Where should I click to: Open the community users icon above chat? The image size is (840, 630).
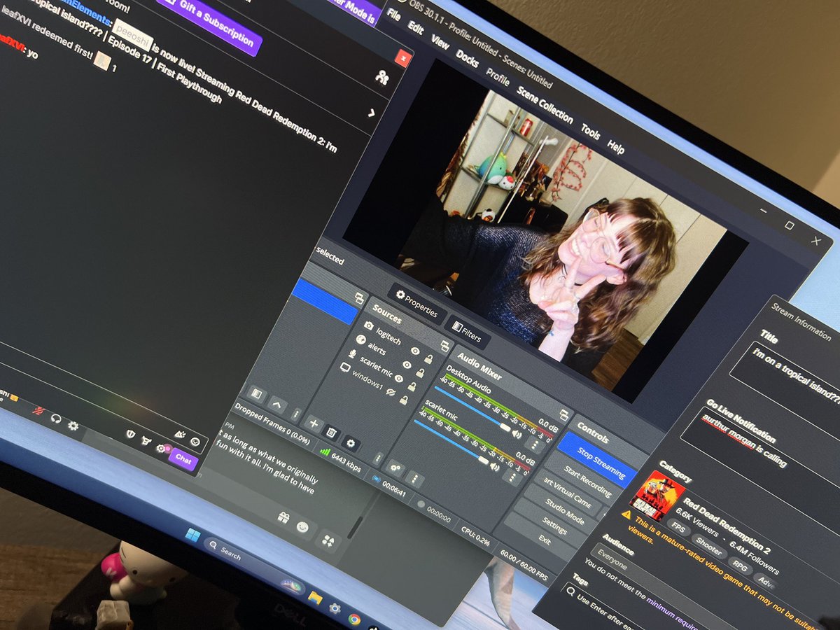point(381,78)
